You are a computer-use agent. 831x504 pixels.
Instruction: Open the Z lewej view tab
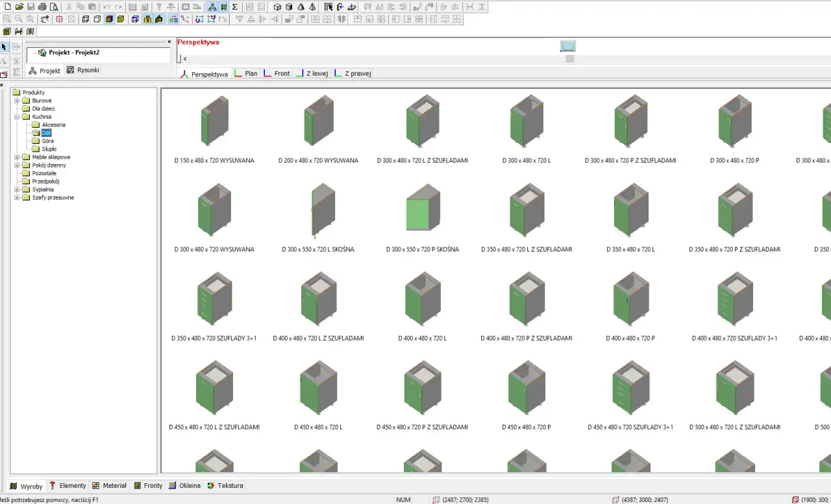(312, 73)
